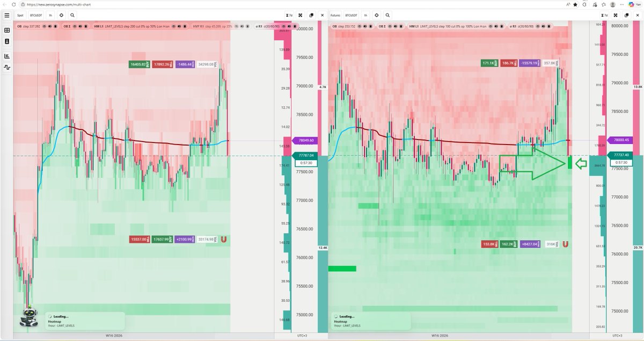Expand the Futures chart to fullscreen
Viewport: 644px width, 341px height.
click(616, 16)
